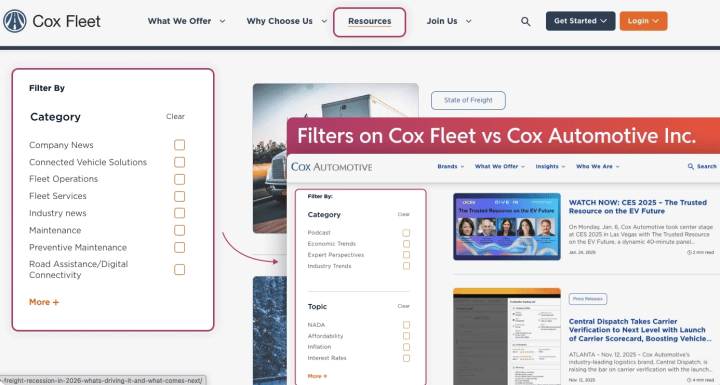The width and height of the screenshot is (720, 385).
Task: Click the Cox Fleet logo icon
Action: [15, 21]
